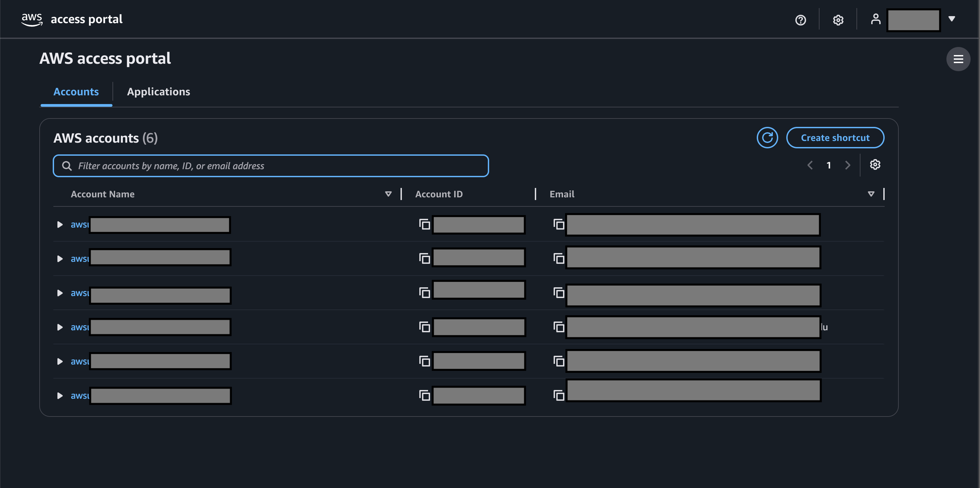Copy email in second row

click(x=558, y=259)
